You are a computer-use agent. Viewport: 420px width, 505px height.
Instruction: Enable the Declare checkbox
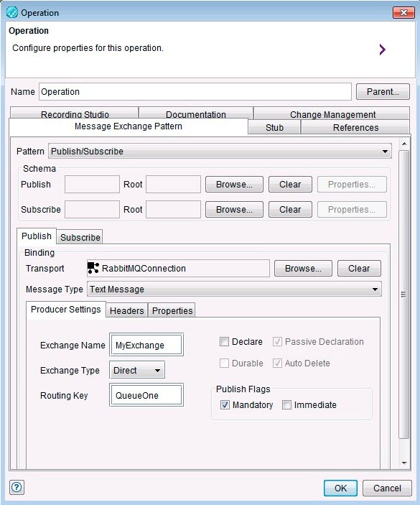pos(224,341)
